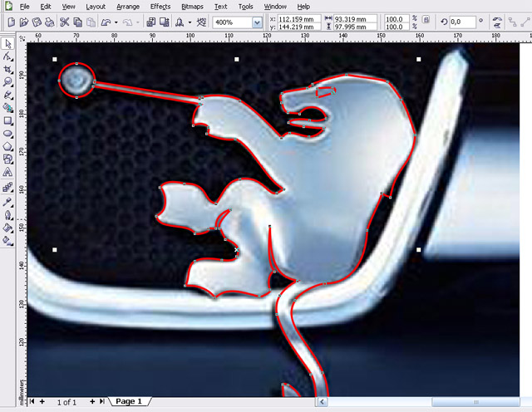
Task: Switch to the Page 1 tab
Action: 129,401
